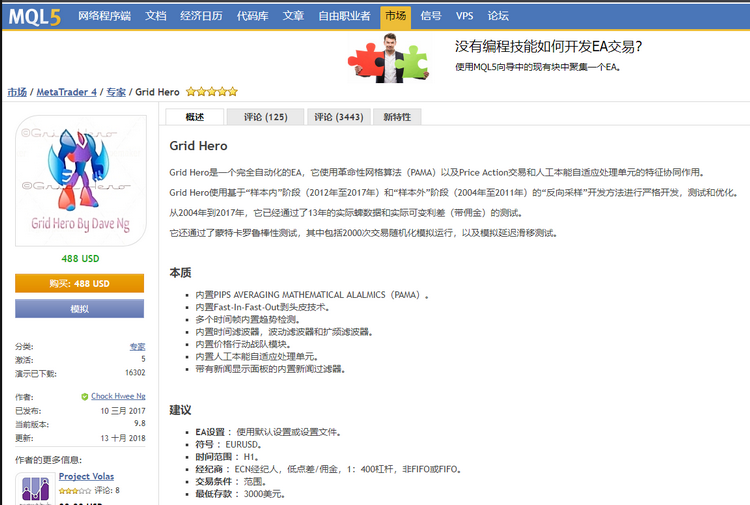Click the five-star rating next to Grid Hero
Viewport: 750px width, 505px height.
click(211, 91)
